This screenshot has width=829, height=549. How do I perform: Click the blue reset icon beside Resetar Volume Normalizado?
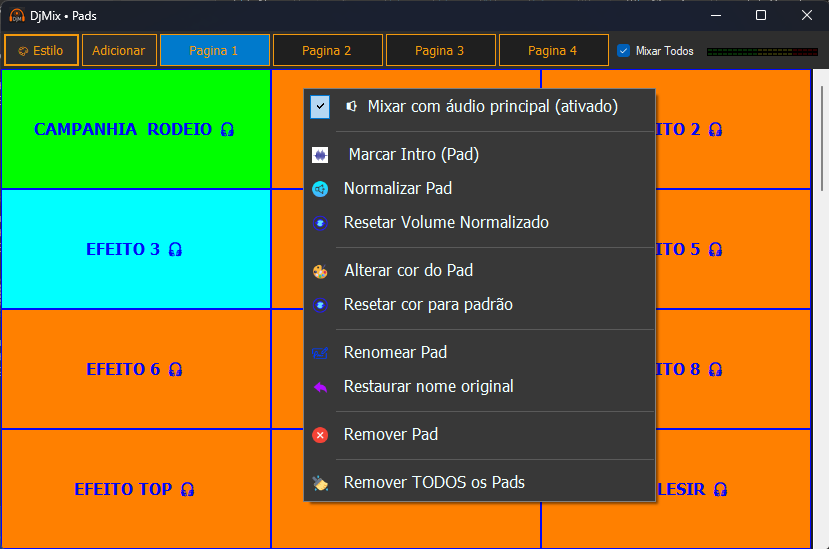[320, 223]
